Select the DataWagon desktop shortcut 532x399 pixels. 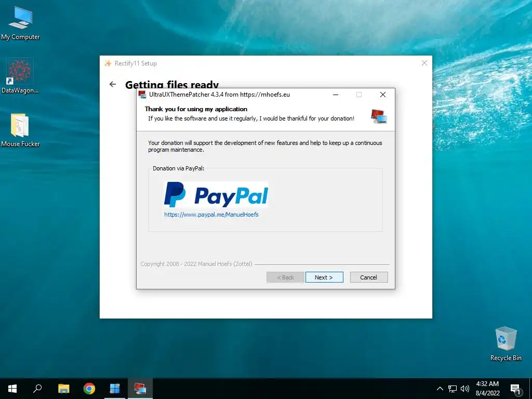click(x=20, y=76)
